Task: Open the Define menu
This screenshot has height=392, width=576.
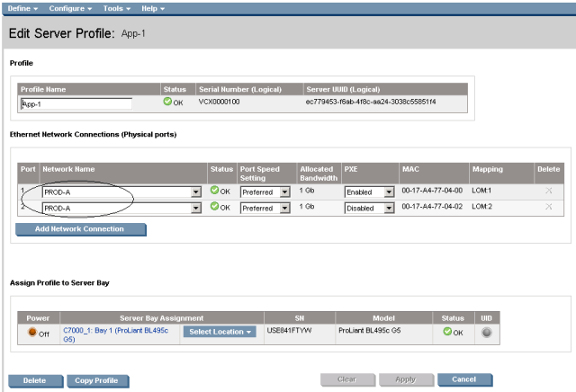Action: click(x=23, y=8)
